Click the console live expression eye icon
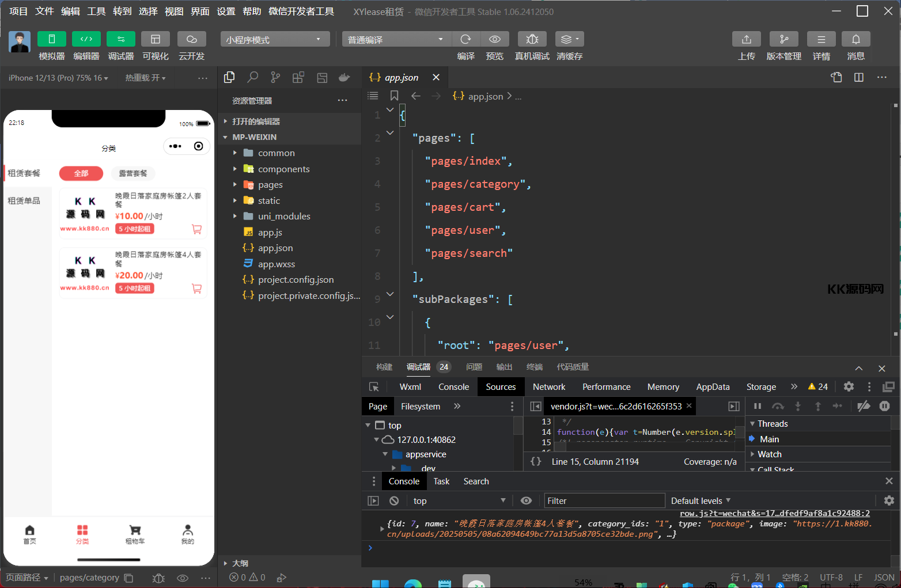 coord(526,500)
